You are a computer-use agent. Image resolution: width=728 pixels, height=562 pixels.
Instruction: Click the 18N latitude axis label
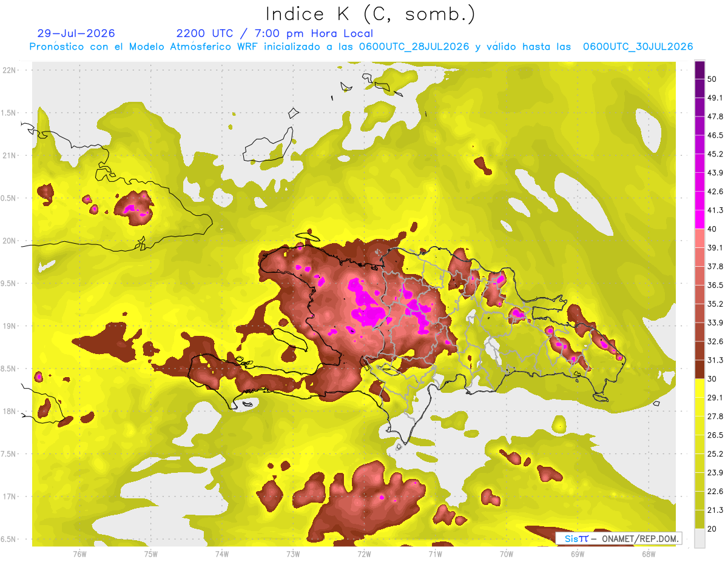pyautogui.click(x=10, y=412)
